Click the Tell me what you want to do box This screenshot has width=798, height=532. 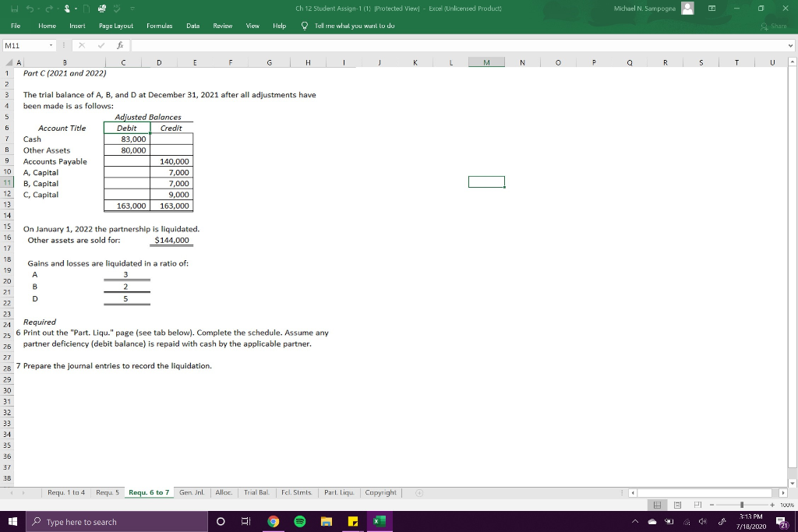(355, 26)
